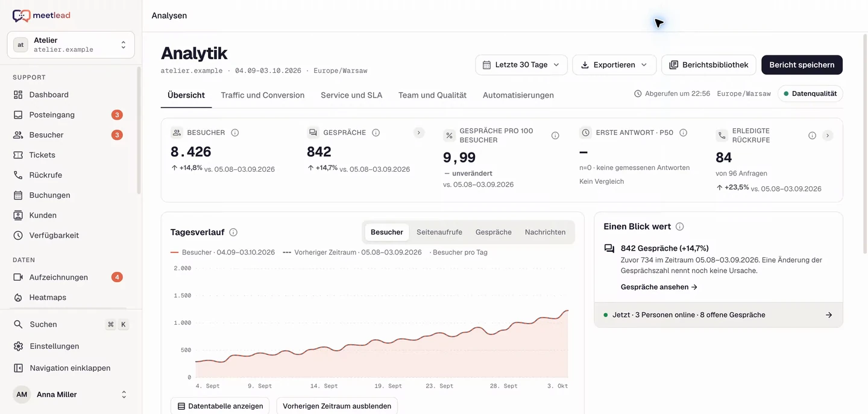Screen dimensions: 868x414
Task: Click the info icon next to Tagesverlauf
Action: pyautogui.click(x=233, y=232)
